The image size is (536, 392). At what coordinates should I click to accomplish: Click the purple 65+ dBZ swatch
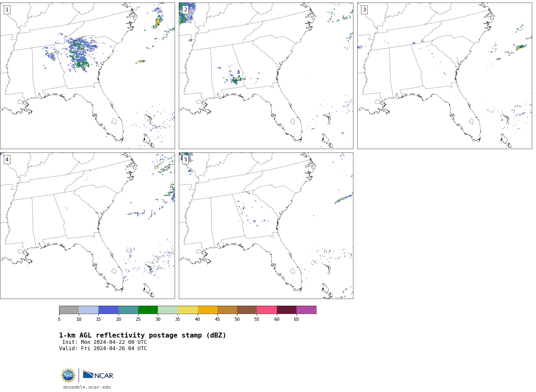(x=307, y=310)
